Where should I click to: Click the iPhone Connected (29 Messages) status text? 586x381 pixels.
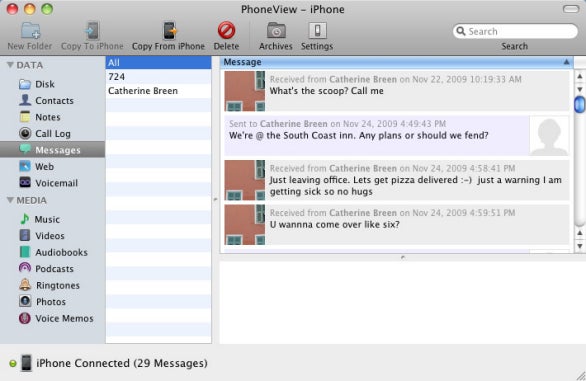pyautogui.click(x=122, y=363)
